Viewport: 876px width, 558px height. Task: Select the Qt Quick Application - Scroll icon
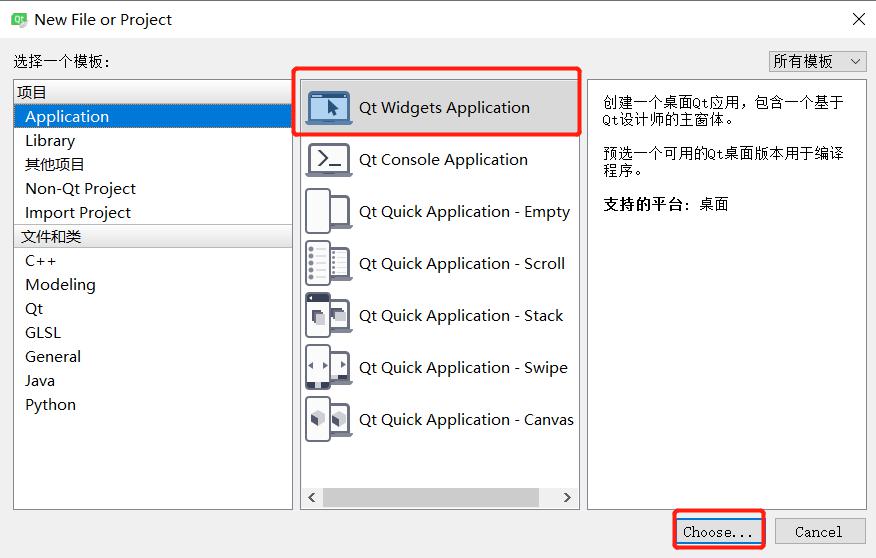(x=328, y=263)
